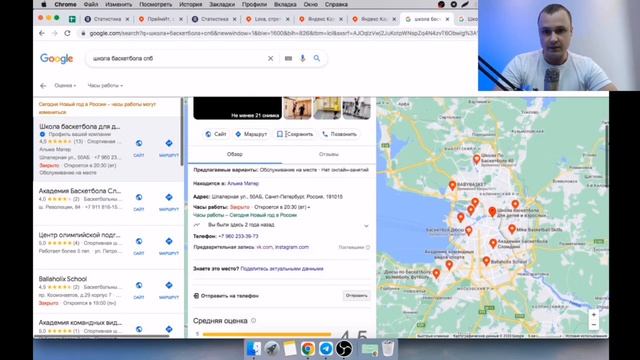Open Launchpad from the Dock
The height and width of the screenshot is (360, 640).
(271, 349)
